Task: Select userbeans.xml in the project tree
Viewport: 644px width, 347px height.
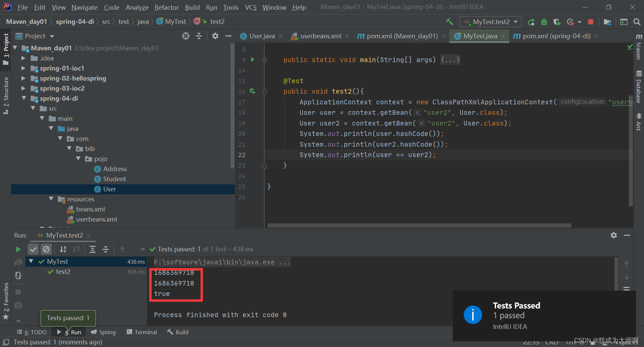Action: (x=96, y=219)
